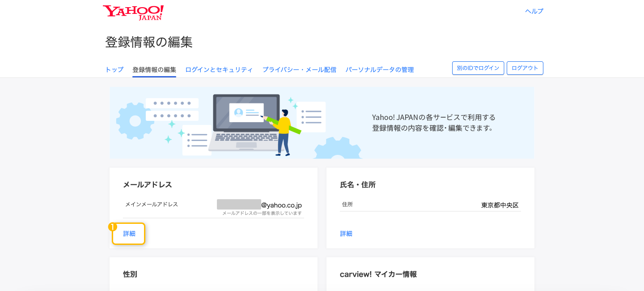Screen dimensions: 644x291
Task: Click the 別のIDでログイン button
Action: click(x=478, y=68)
